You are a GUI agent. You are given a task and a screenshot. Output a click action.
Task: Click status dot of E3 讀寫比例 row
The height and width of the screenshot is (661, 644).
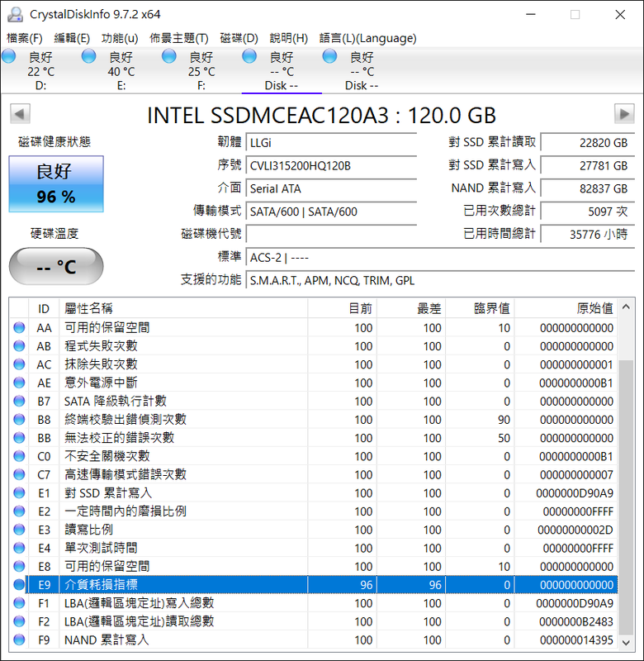[19, 530]
